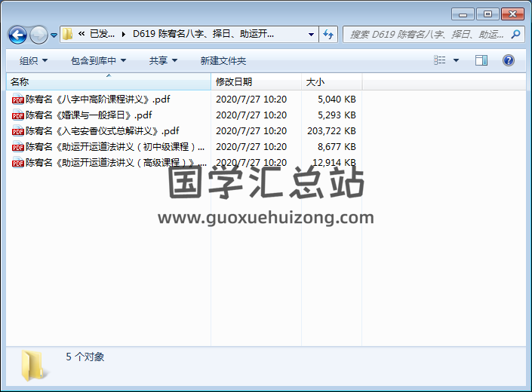Screen dimensions: 532x392
Task: Open the 组织 menu
Action: pos(33,60)
